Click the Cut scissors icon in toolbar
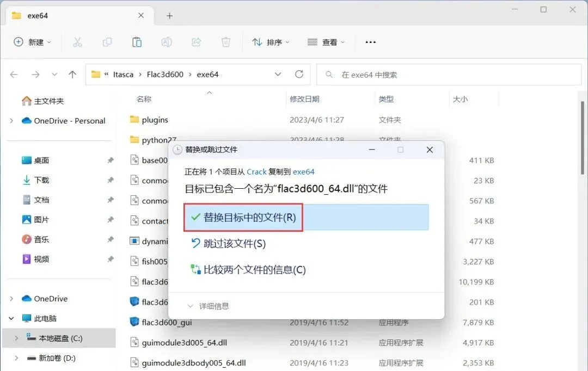 [x=77, y=42]
